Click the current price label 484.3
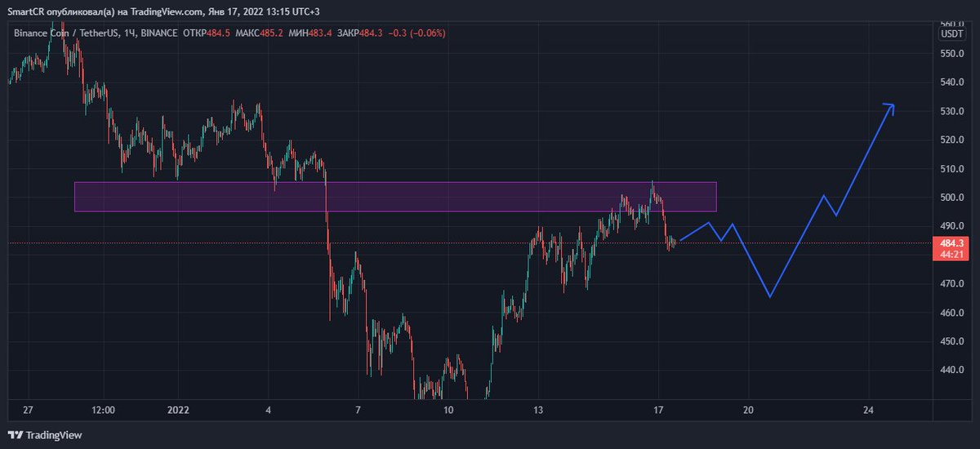Image resolution: width=980 pixels, height=449 pixels. pyautogui.click(x=952, y=243)
